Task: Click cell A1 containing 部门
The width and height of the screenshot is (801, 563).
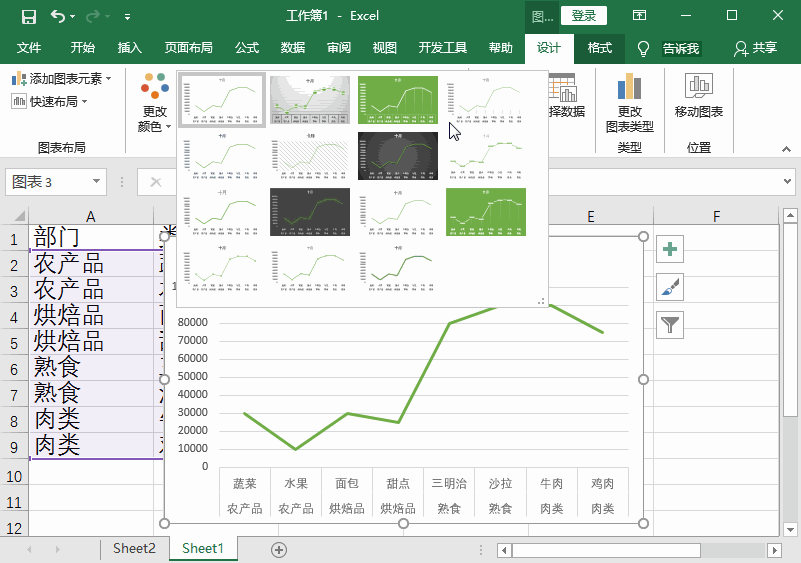Action: point(91,237)
